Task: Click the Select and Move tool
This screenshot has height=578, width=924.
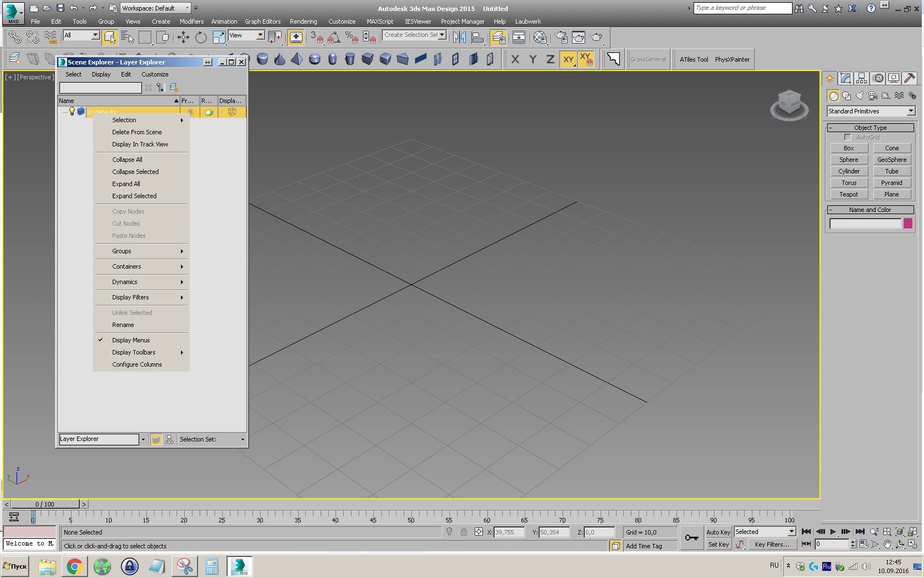Action: click(x=183, y=37)
